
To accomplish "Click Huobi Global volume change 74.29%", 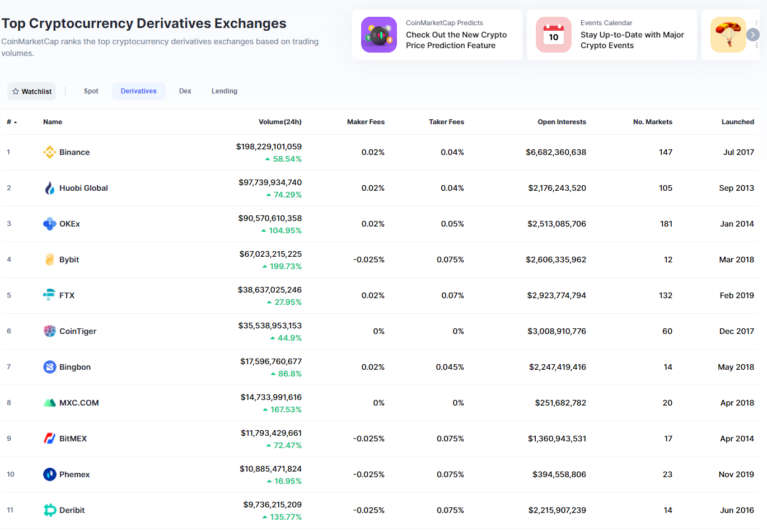I will (x=284, y=195).
